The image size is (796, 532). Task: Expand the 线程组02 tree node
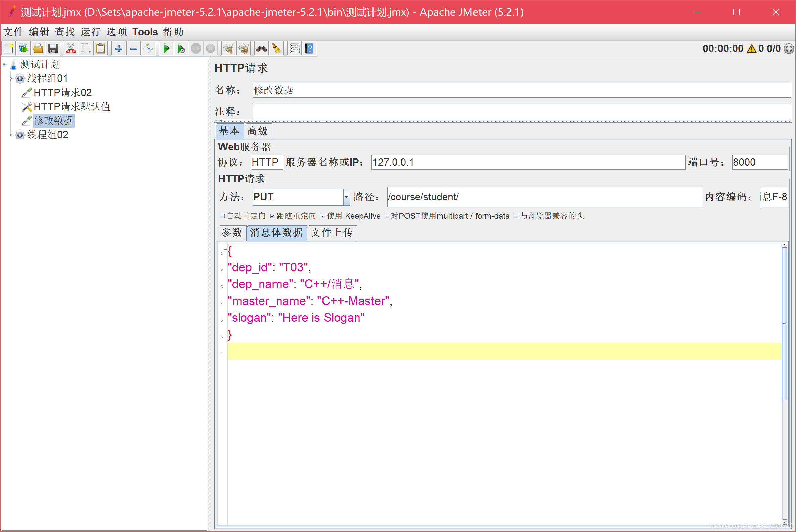11,135
